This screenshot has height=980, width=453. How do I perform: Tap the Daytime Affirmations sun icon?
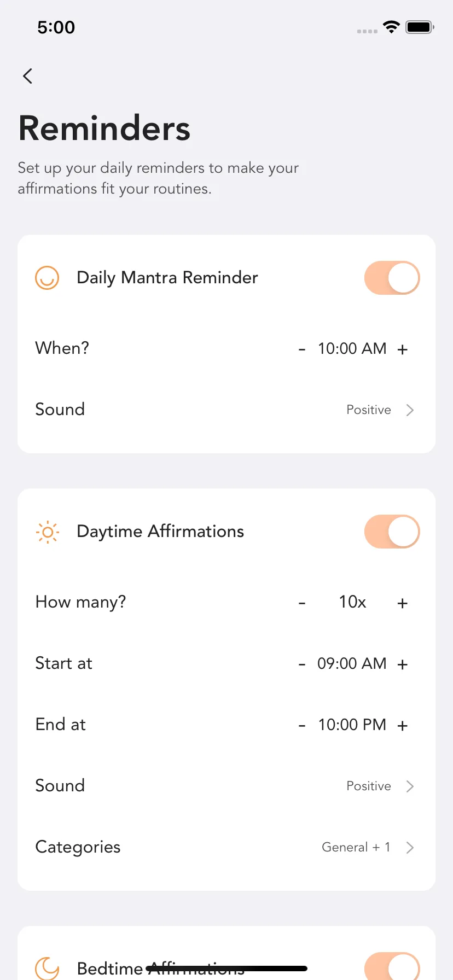click(48, 532)
